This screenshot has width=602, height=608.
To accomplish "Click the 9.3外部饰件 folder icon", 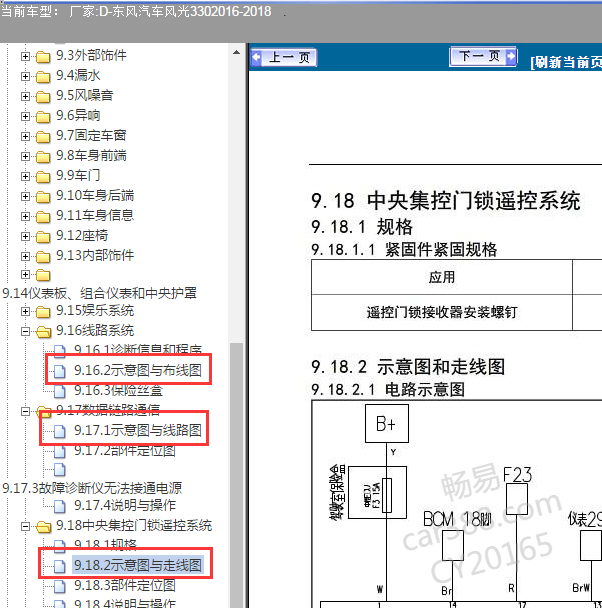I will click(x=43, y=57).
